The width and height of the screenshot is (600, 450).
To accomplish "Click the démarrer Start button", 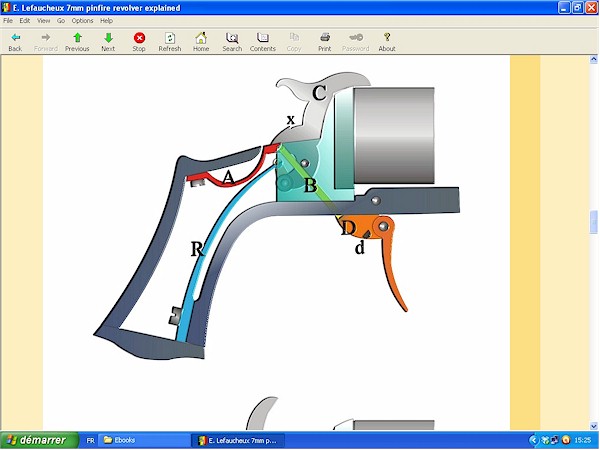I will [39, 440].
